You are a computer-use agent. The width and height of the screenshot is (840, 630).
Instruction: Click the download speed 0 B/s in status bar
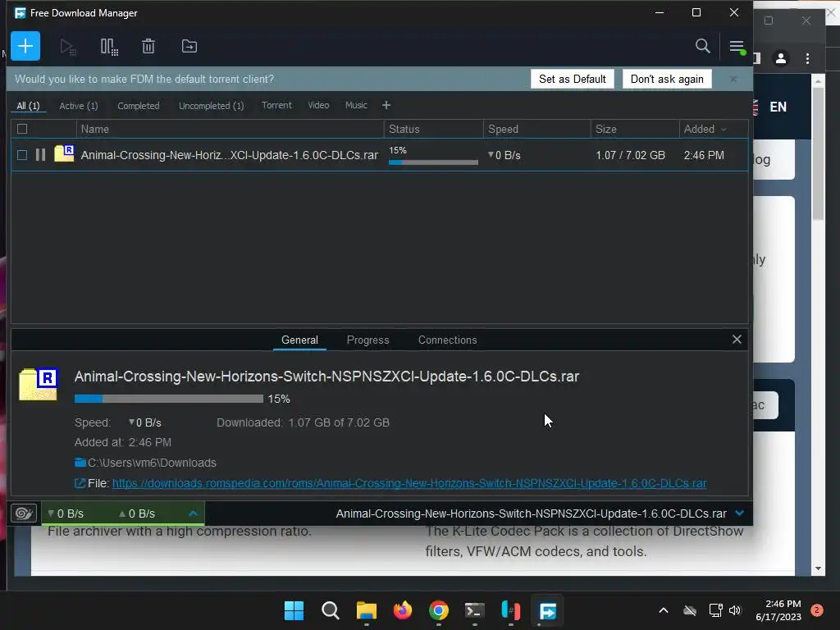point(66,514)
